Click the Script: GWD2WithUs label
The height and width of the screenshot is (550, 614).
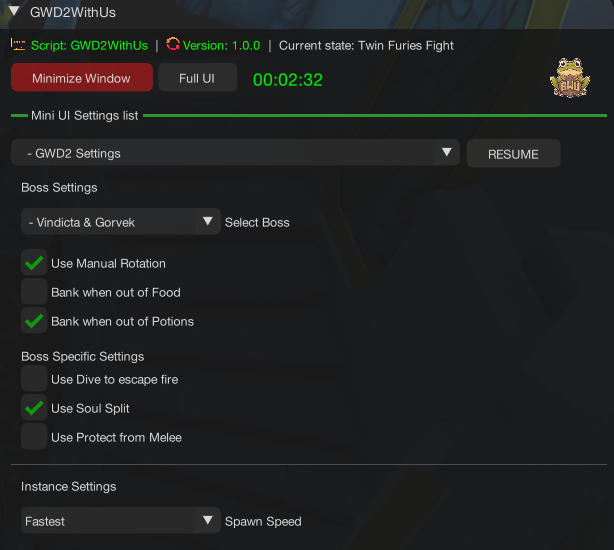coord(89,45)
